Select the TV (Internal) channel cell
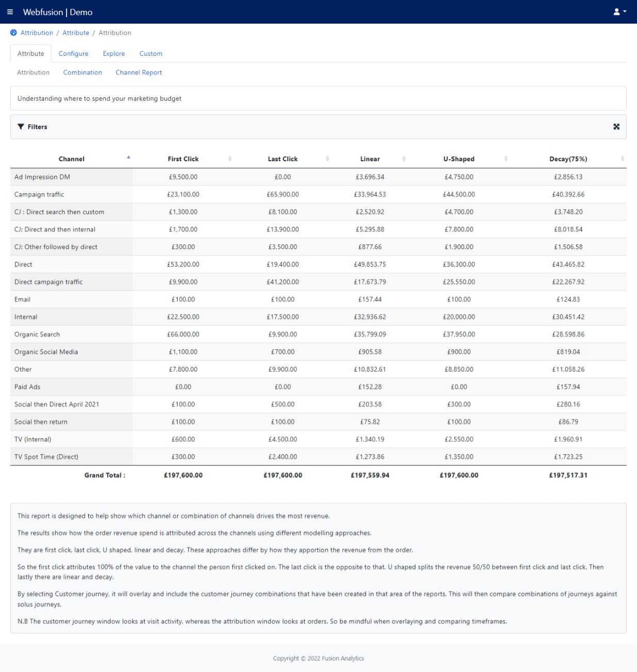The height and width of the screenshot is (672, 637). (71, 440)
